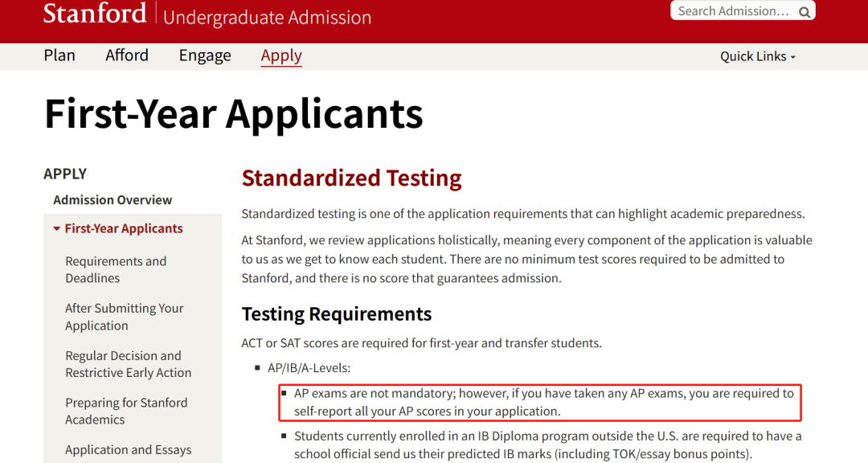Select First-Year Applicants sidebar link
This screenshot has width=868, height=463.
coord(124,229)
